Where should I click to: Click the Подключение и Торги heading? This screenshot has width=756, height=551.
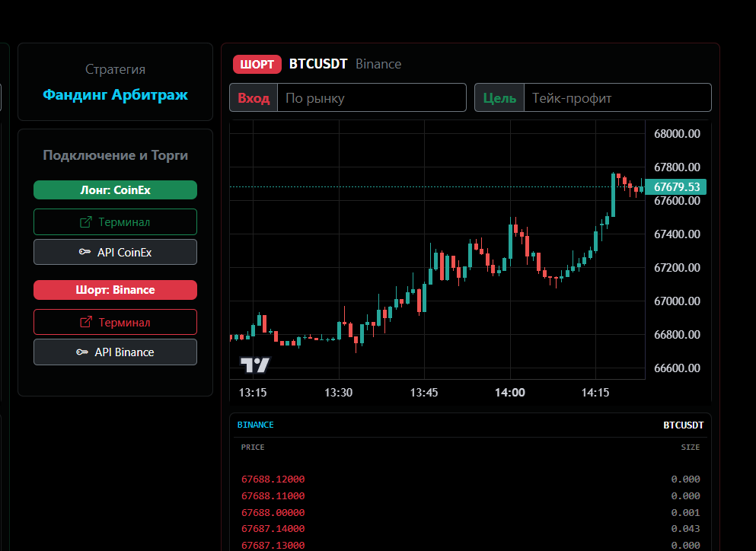115,155
